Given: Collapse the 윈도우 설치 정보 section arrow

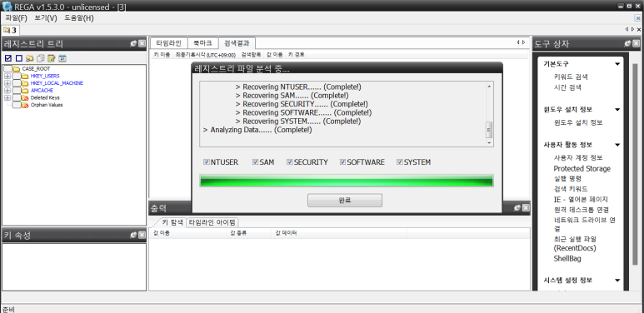Looking at the screenshot, I should [617, 110].
